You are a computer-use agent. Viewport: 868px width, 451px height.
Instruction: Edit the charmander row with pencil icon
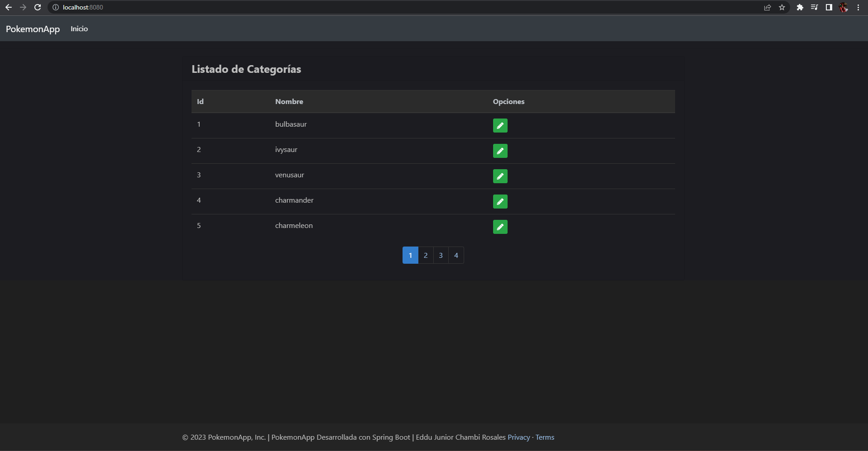click(500, 201)
